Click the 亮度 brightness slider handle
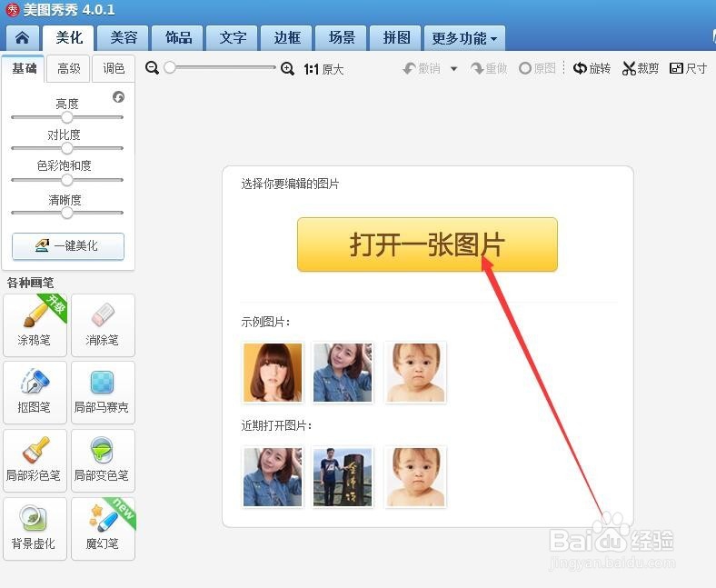 67,117
